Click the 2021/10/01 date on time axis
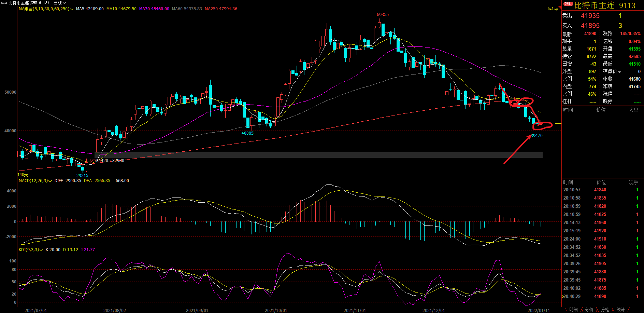This screenshot has height=313, width=644. coord(276,310)
